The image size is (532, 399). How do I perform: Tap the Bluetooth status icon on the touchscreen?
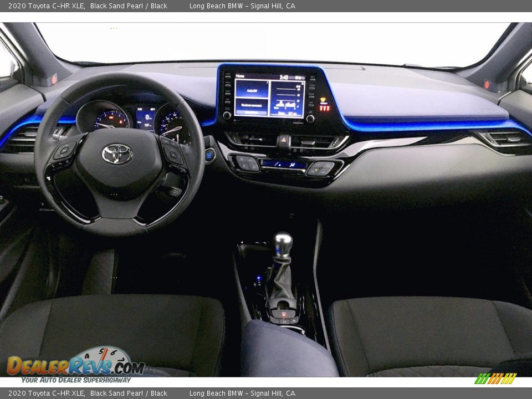298,77
